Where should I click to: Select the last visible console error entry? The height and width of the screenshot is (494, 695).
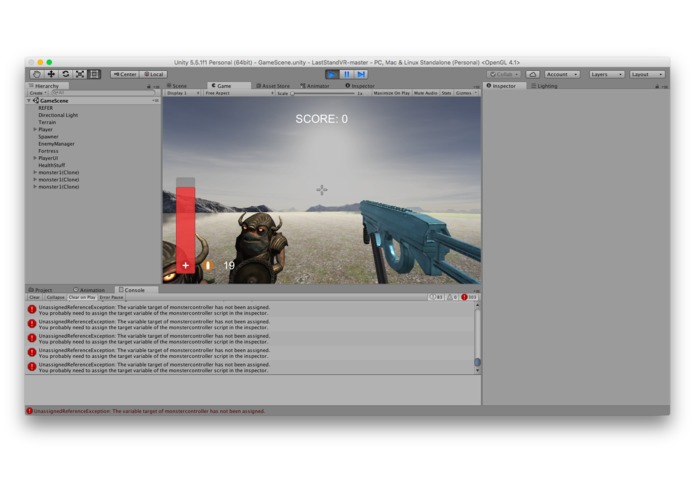click(250, 367)
